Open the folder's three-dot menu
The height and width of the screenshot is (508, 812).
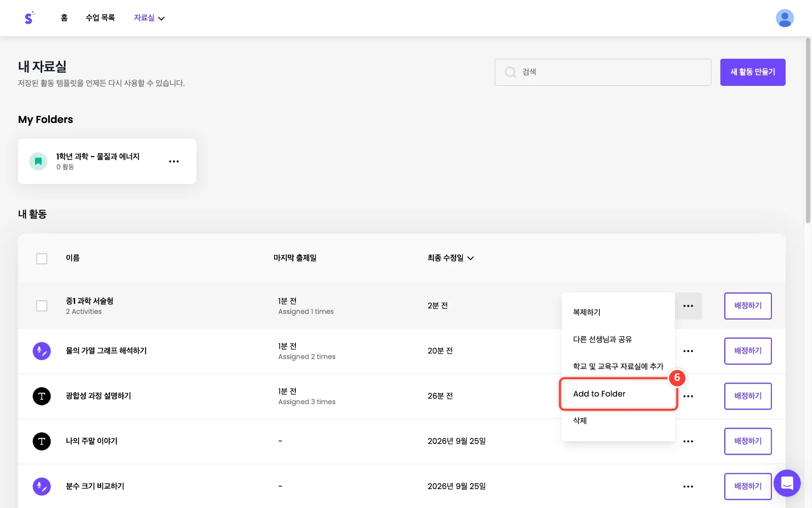click(x=174, y=162)
